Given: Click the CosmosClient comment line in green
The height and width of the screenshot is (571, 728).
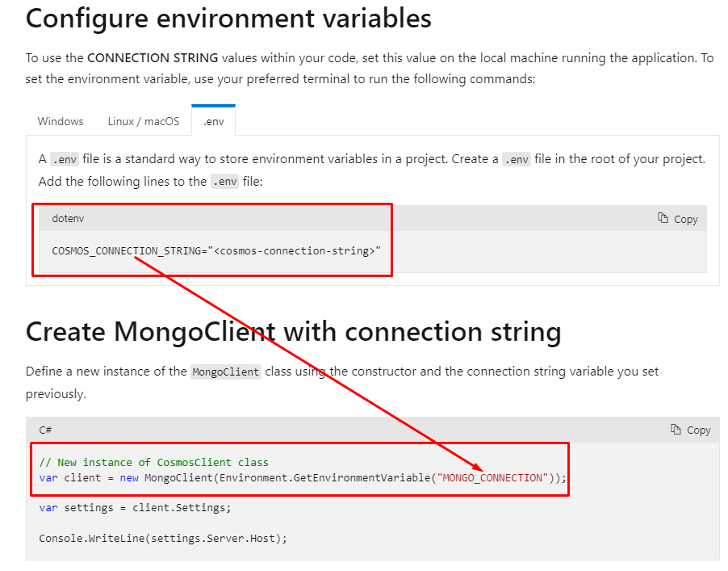Looking at the screenshot, I should 153,463.
